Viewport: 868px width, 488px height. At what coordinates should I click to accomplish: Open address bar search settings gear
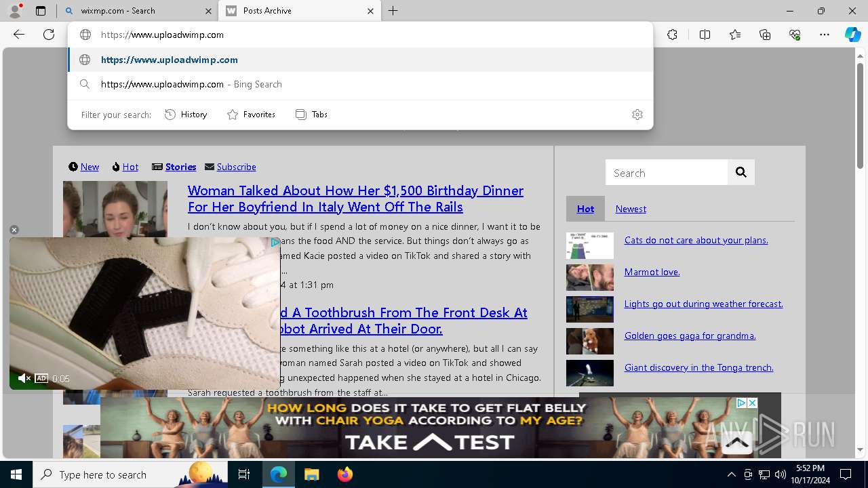[x=637, y=115]
